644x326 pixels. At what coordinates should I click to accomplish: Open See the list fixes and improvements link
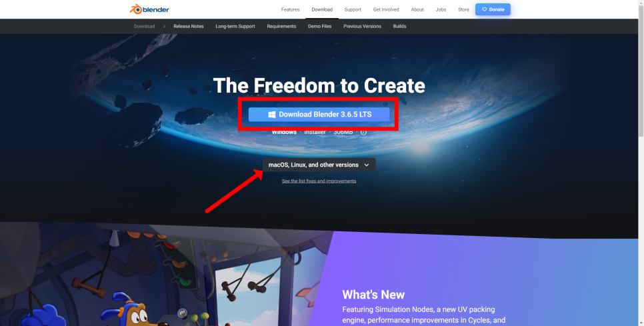tap(319, 181)
